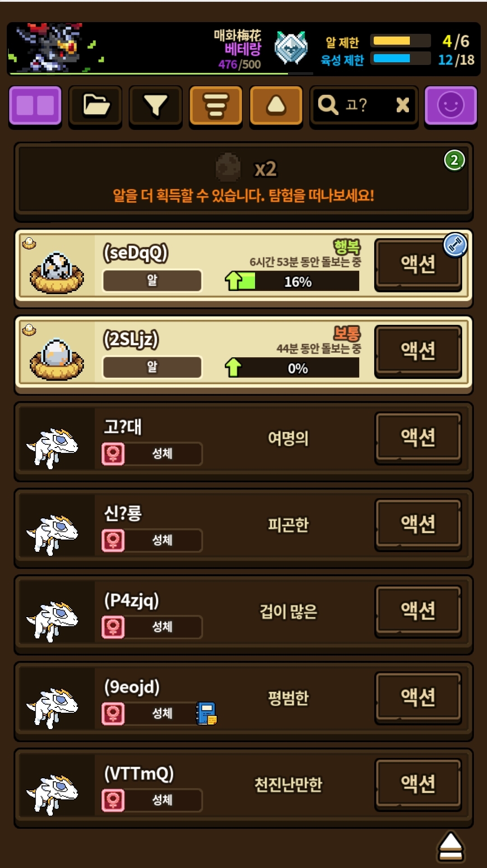Tap the blue dumbbell badge on seDqQ

coord(455,245)
